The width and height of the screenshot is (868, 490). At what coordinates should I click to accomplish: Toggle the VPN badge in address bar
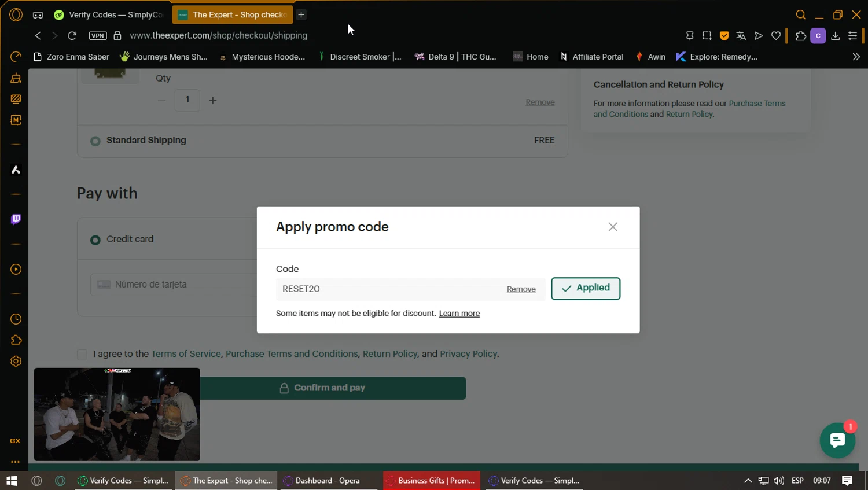click(x=98, y=35)
